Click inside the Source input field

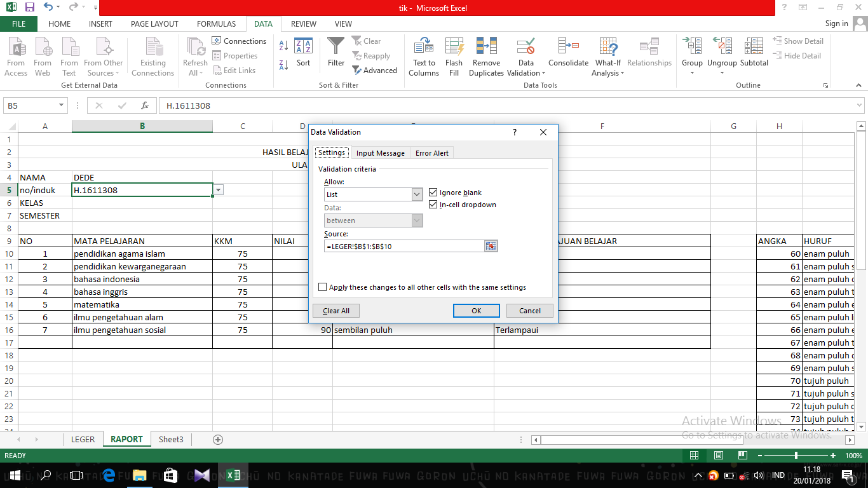(400, 246)
